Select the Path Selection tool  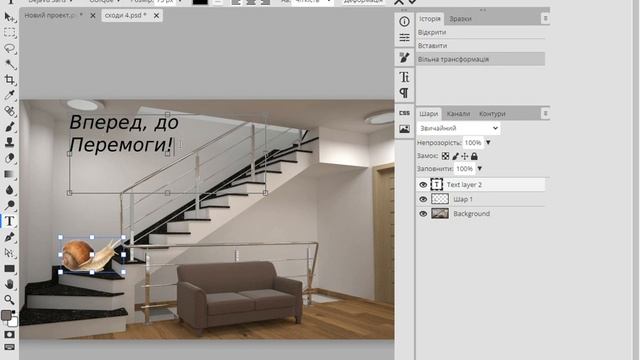click(x=9, y=253)
